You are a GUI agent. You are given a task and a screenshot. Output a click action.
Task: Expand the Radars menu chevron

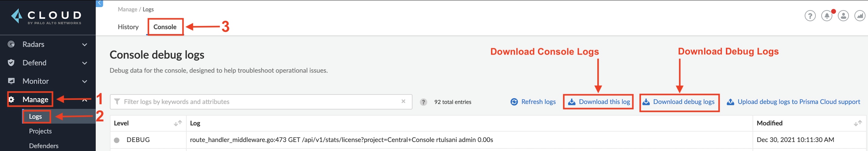point(85,45)
